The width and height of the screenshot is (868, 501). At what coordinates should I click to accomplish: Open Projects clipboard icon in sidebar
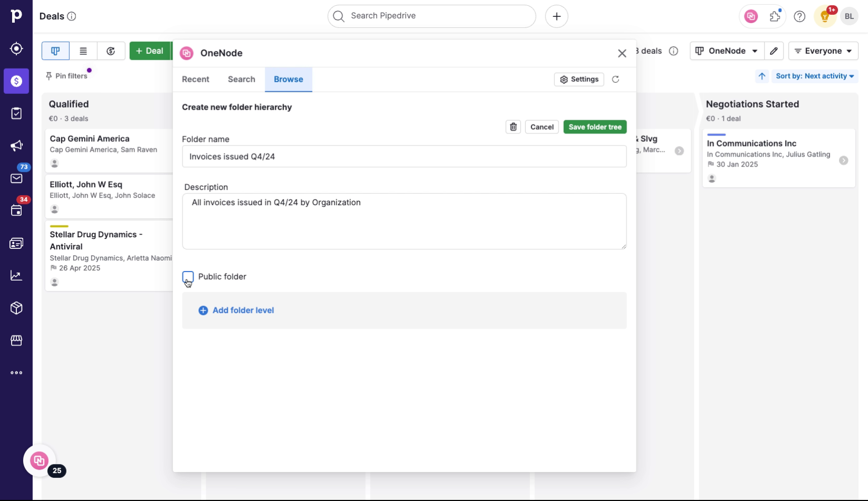(16, 113)
